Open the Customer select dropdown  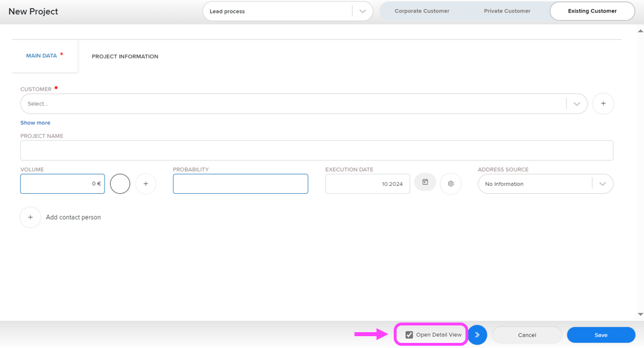(x=304, y=103)
